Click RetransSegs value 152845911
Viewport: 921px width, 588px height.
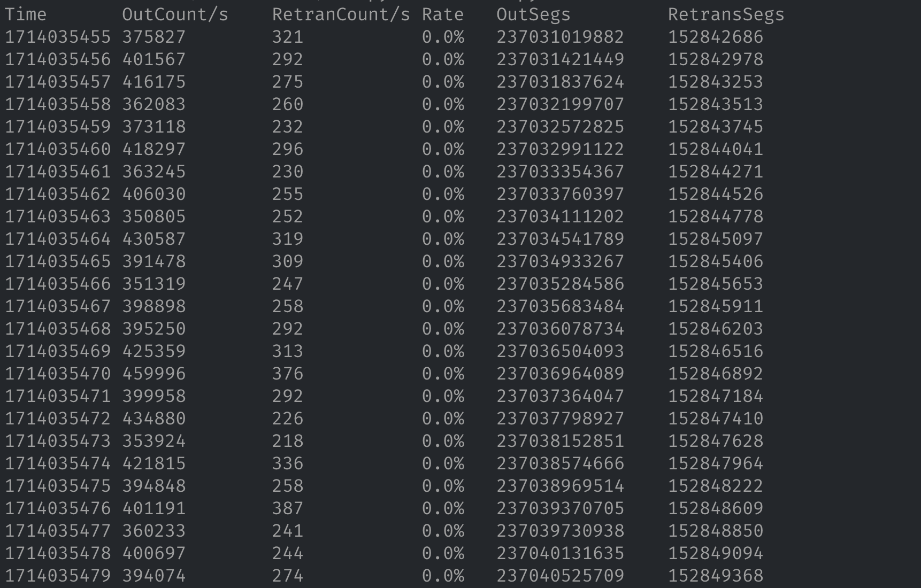point(716,306)
